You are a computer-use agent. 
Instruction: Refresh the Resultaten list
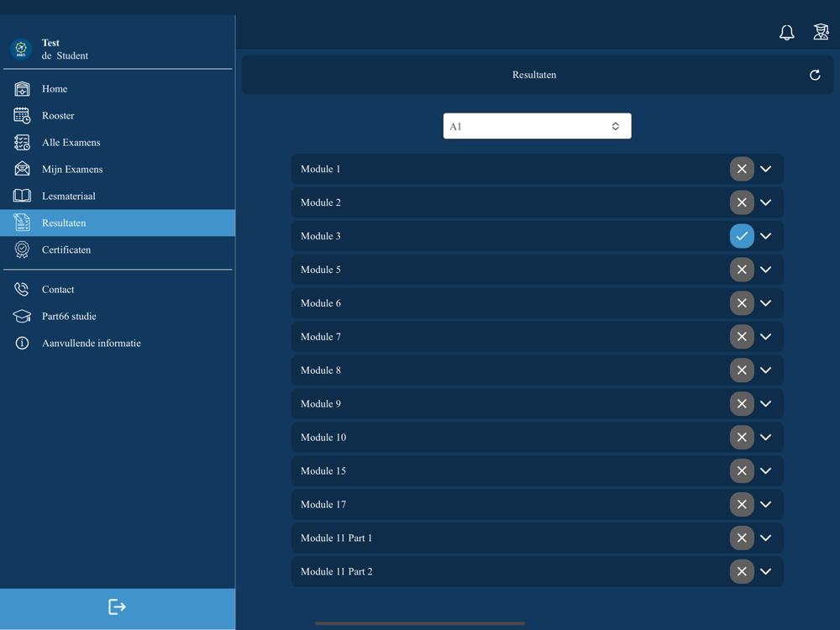tap(815, 75)
